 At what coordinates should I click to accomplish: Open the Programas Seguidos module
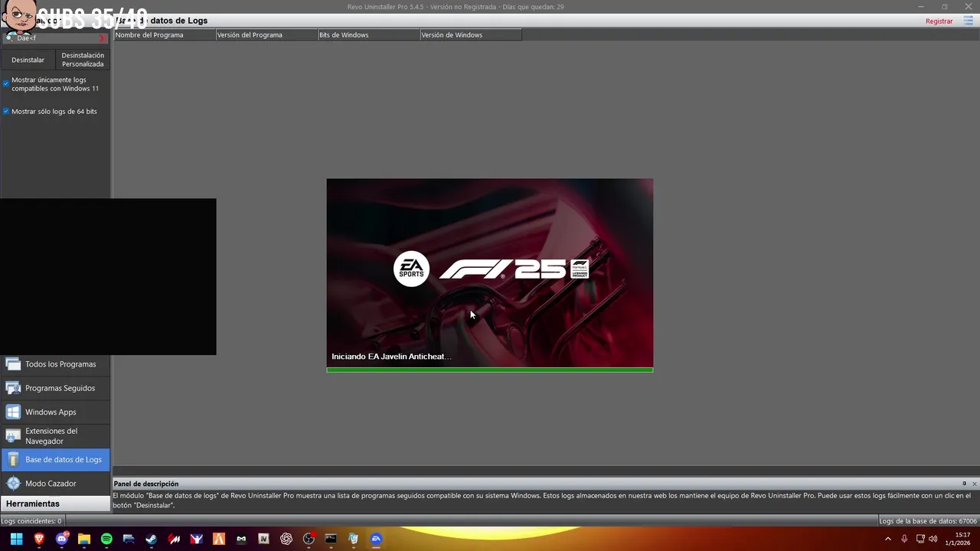[55, 388]
